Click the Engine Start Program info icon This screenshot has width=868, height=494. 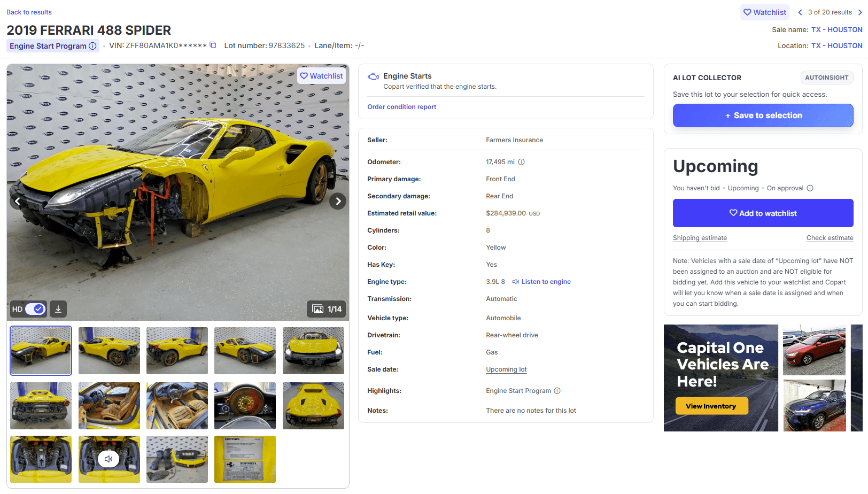(92, 46)
